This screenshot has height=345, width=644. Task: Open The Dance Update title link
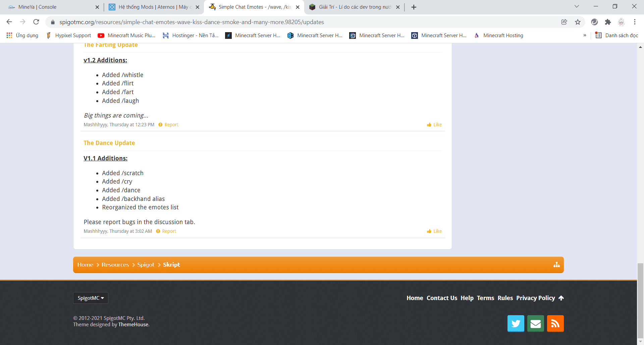(109, 143)
